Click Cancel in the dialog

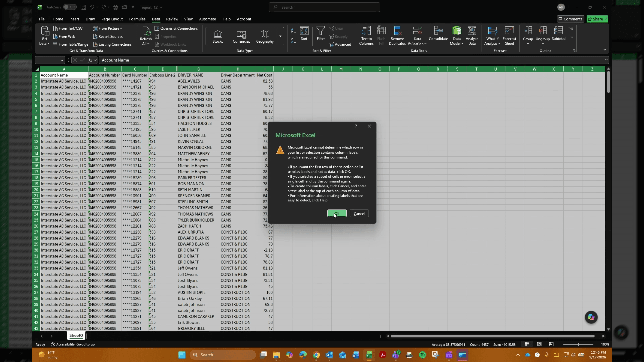(x=359, y=214)
